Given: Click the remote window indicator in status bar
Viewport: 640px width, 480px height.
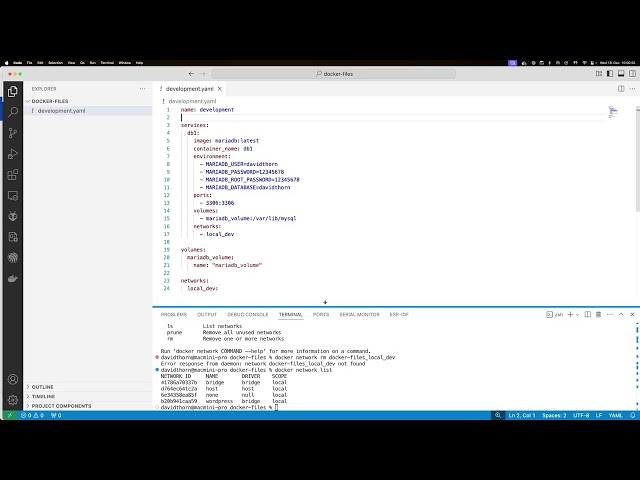Looking at the screenshot, I should [10, 415].
